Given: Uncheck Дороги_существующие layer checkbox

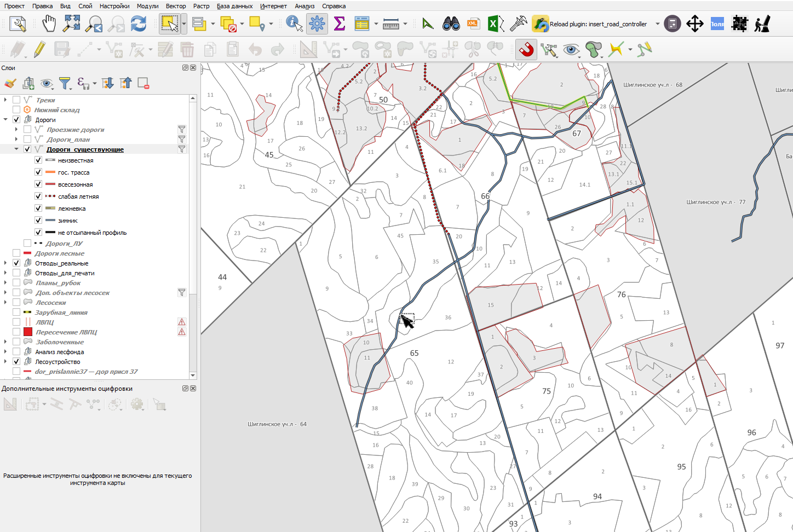Looking at the screenshot, I should pyautogui.click(x=27, y=149).
